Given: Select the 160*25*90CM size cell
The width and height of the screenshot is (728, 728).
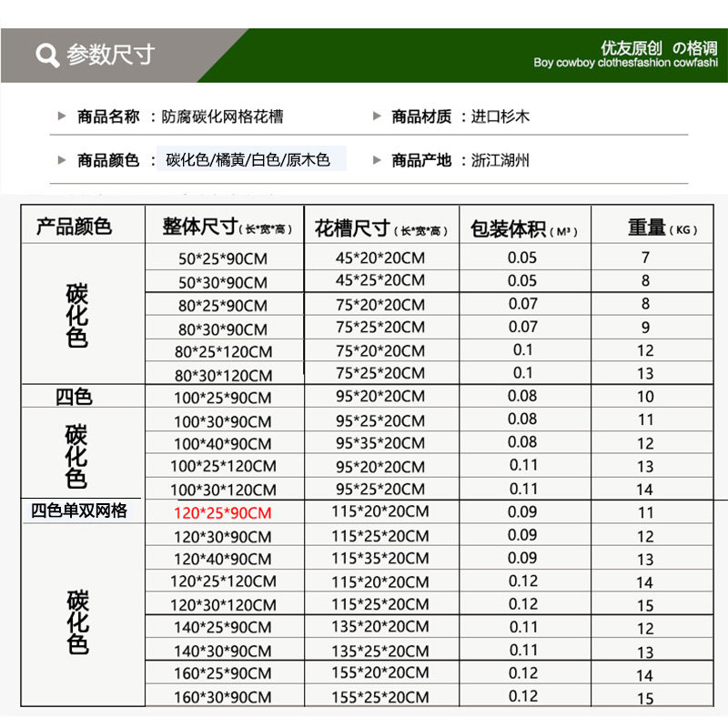Looking at the screenshot, I should coord(223,673).
